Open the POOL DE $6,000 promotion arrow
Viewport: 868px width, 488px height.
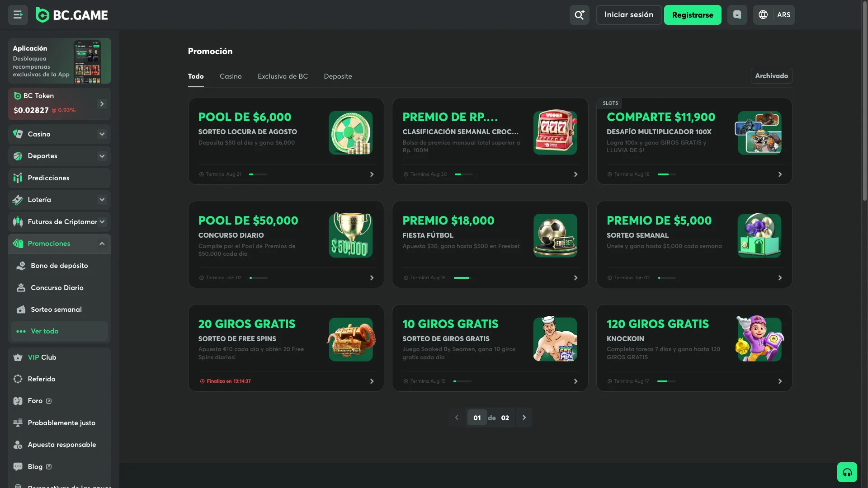(372, 174)
